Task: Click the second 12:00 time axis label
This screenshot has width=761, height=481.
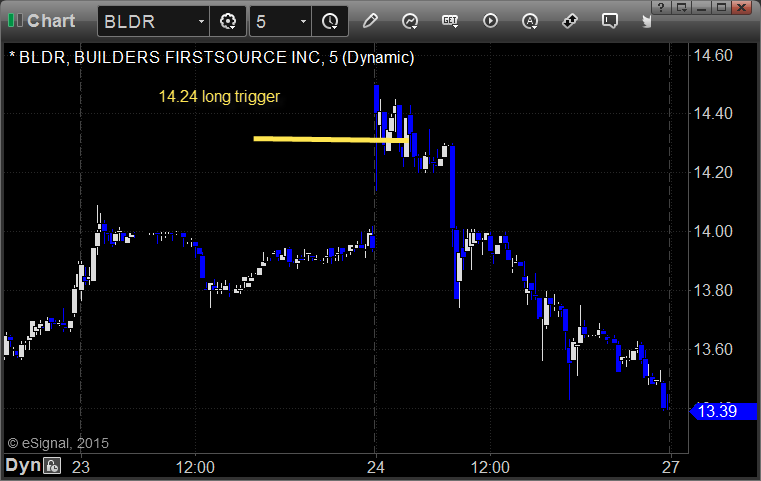Action: [490, 467]
